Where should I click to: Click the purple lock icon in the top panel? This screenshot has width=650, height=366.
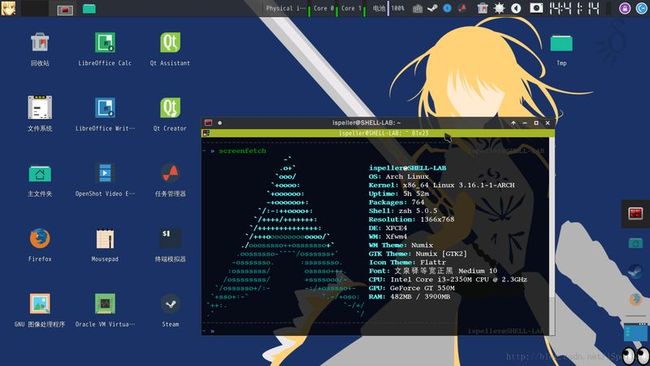pos(625,8)
